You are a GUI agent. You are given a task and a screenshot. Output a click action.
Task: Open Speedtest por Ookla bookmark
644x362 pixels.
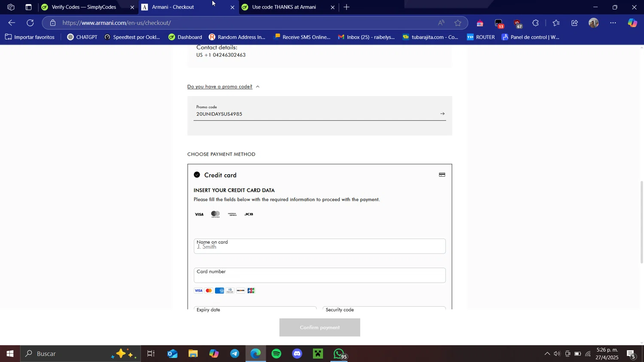(x=132, y=37)
